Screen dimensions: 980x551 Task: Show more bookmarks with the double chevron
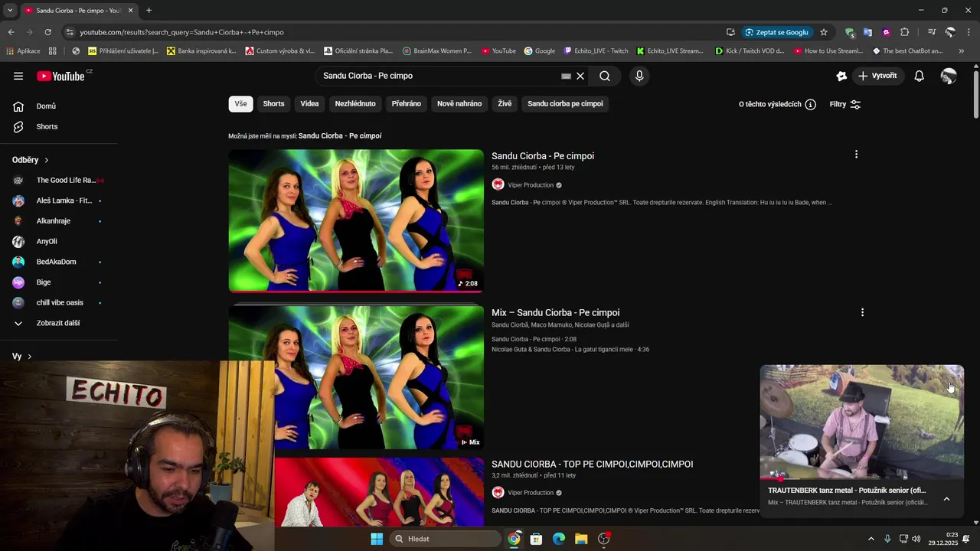(962, 51)
